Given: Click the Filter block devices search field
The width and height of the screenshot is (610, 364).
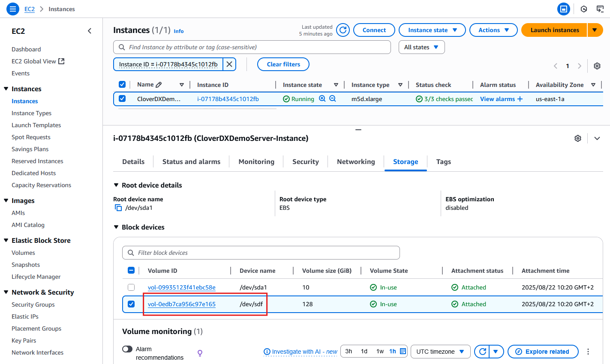Looking at the screenshot, I should 261,252.
